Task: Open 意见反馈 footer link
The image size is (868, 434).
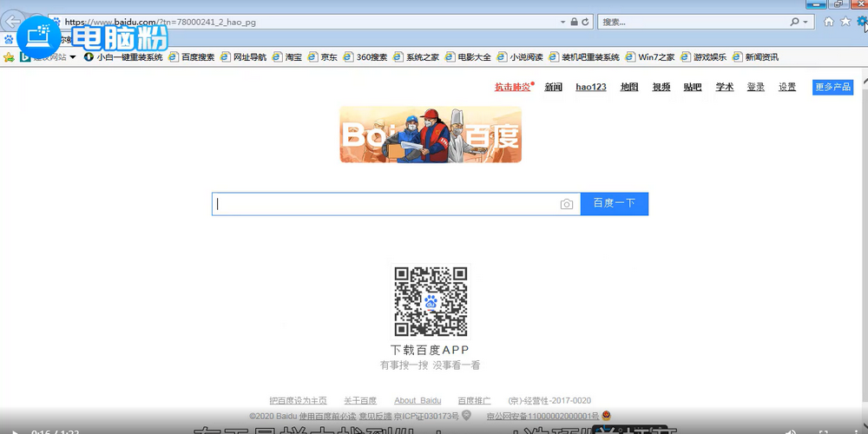Action: coord(376,416)
